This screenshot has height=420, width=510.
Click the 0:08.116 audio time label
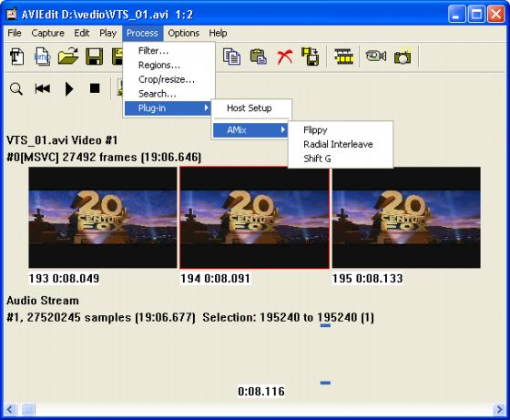tap(261, 391)
